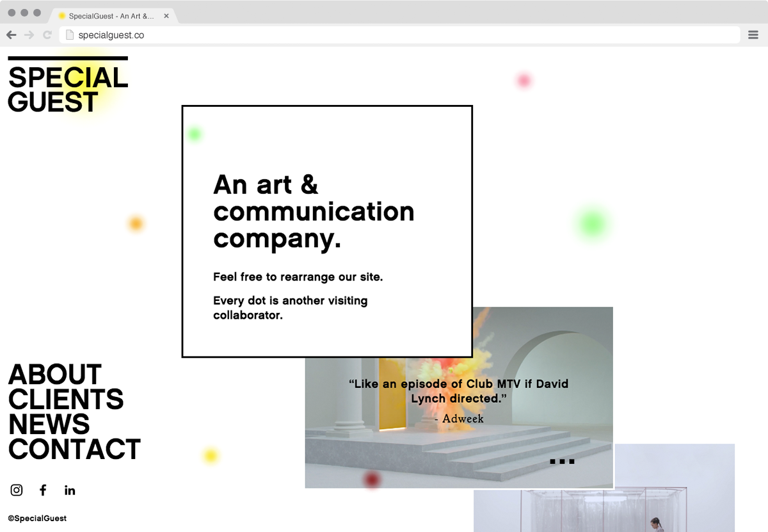Viewport: 768px width, 532px height.
Task: Open the LinkedIn icon
Action: [x=70, y=490]
